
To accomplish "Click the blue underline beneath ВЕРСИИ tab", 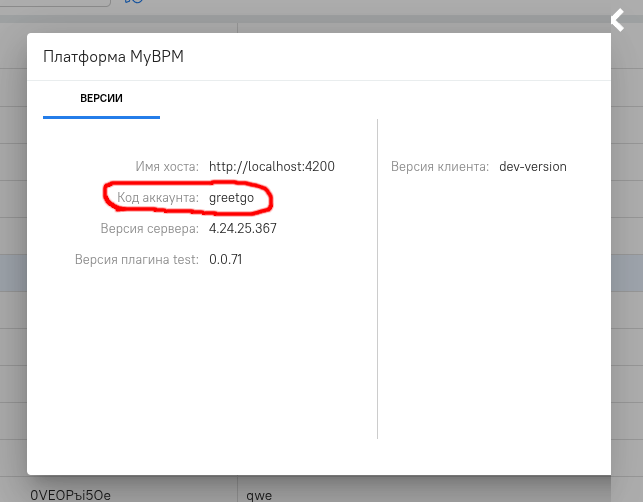I will pyautogui.click(x=101, y=117).
